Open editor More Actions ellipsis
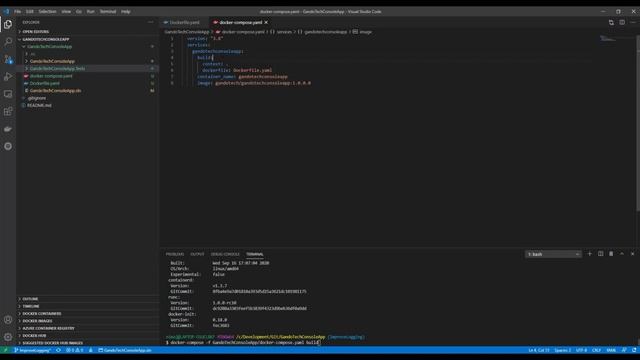The height and width of the screenshot is (360, 640). point(633,22)
